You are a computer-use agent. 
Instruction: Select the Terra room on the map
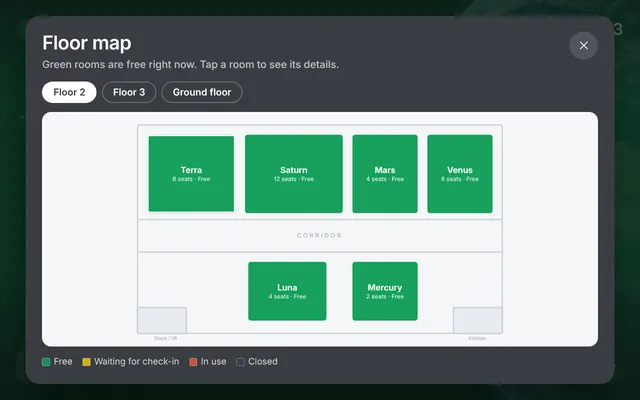pyautogui.click(x=191, y=174)
